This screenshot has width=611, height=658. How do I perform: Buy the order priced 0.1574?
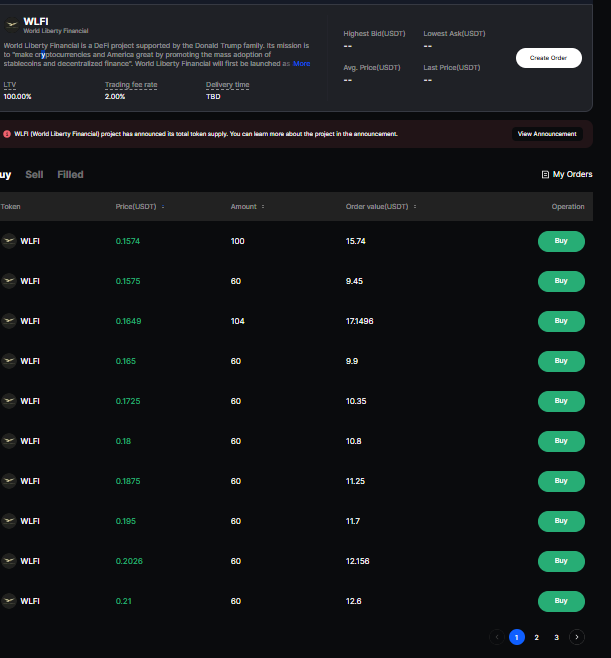(x=561, y=241)
